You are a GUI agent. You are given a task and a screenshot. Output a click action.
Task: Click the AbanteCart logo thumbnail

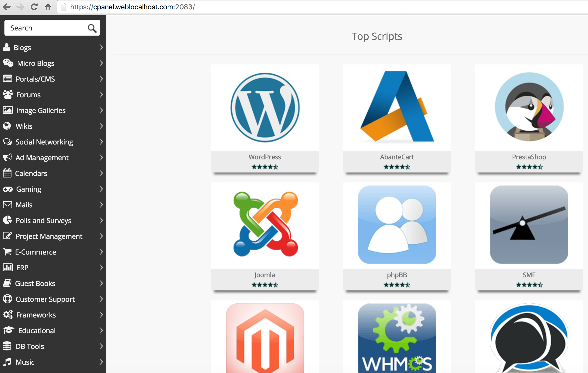(397, 107)
